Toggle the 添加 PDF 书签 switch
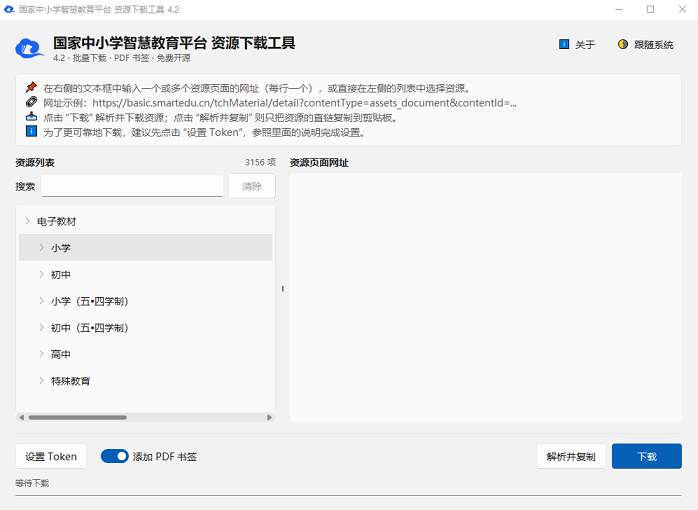 (114, 456)
